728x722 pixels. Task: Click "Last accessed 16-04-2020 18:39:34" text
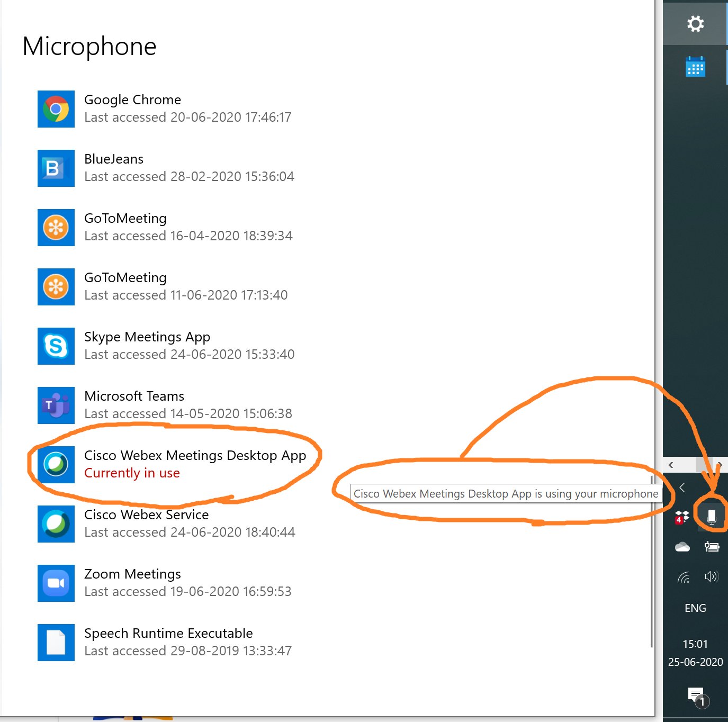[188, 236]
